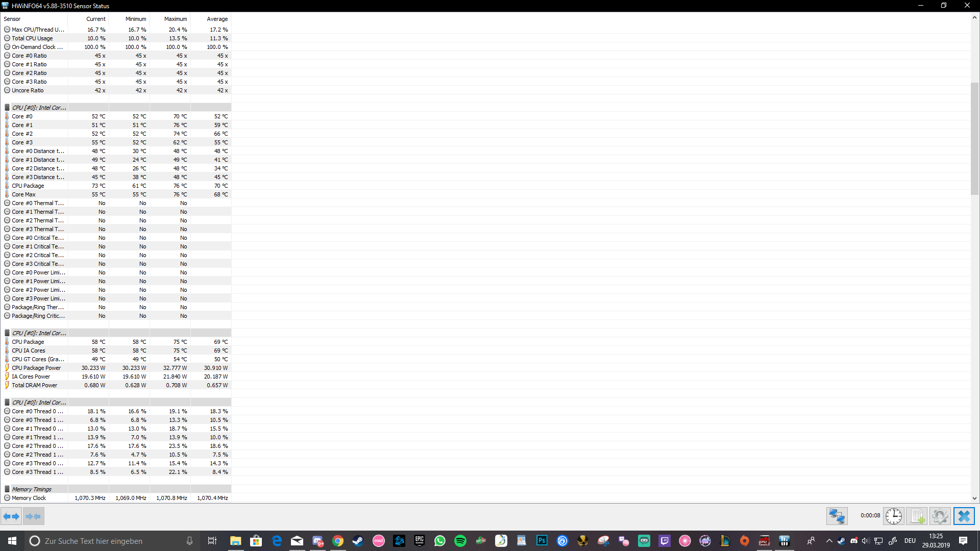The height and width of the screenshot is (551, 980).
Task: Click the Maximum column header
Action: [x=175, y=19]
